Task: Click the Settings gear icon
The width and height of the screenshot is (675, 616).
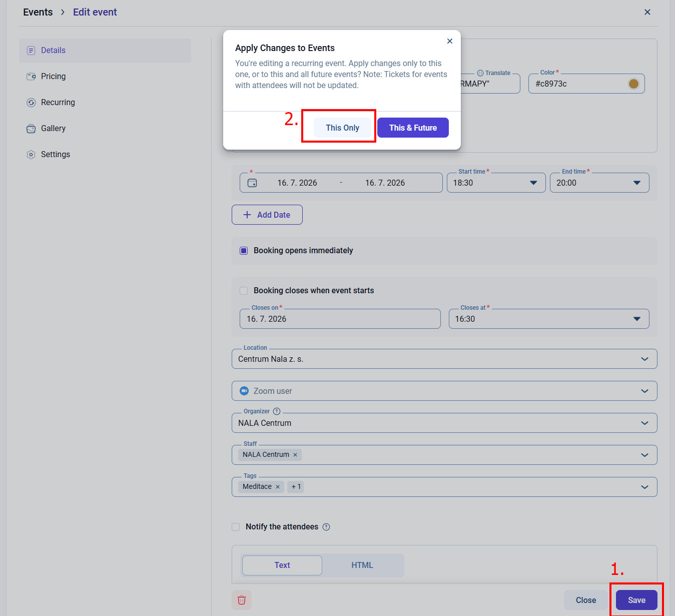Action: click(31, 155)
